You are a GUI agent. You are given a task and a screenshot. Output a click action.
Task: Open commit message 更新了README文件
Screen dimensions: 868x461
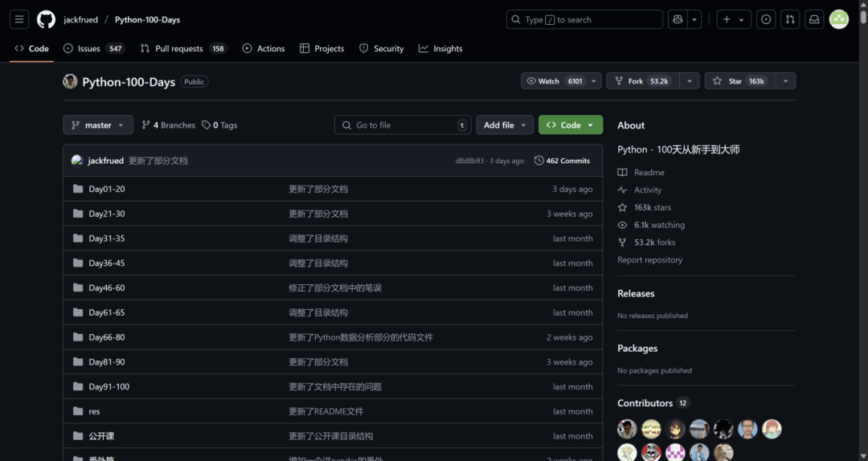pyautogui.click(x=326, y=411)
